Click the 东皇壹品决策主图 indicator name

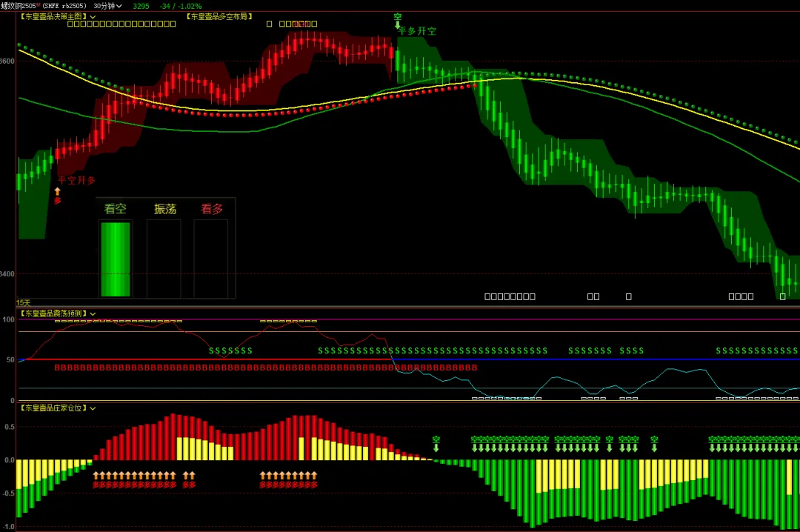coord(53,16)
